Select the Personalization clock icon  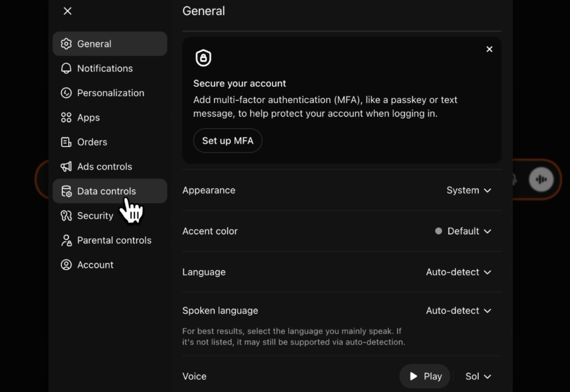66,93
